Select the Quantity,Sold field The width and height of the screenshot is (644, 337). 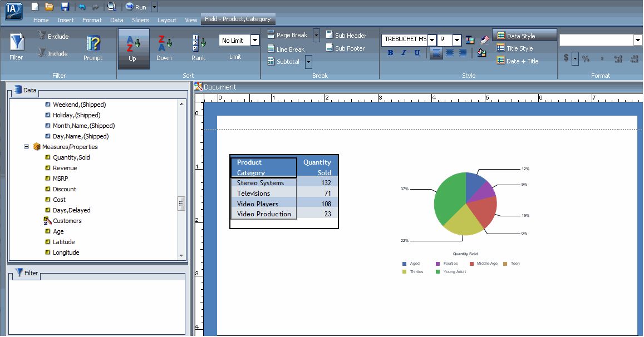click(x=71, y=157)
